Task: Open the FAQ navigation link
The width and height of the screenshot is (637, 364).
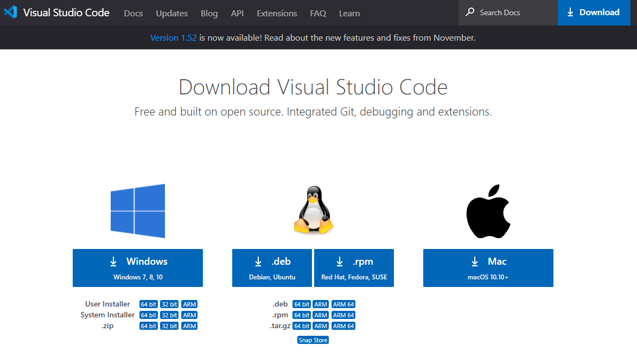Action: click(x=318, y=14)
